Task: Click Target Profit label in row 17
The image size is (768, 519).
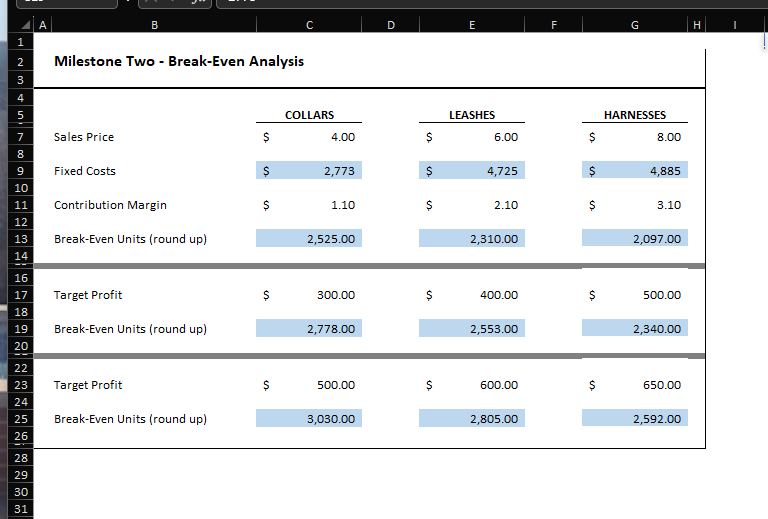Action: pos(88,295)
